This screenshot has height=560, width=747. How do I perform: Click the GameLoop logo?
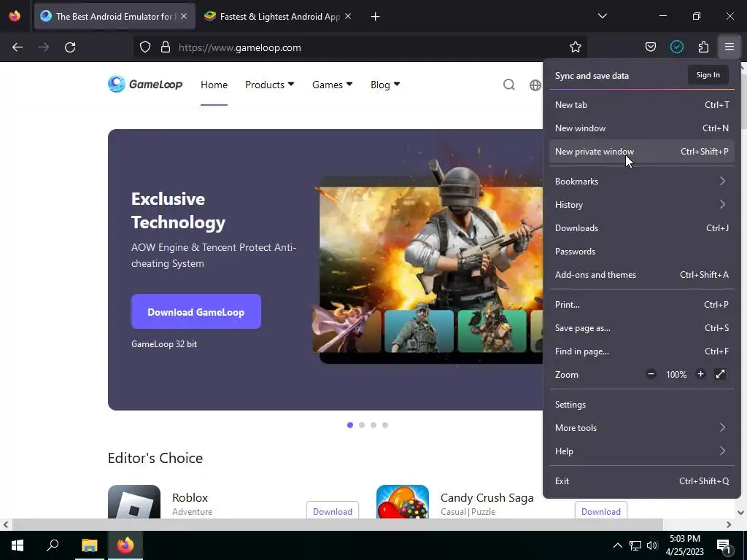coord(145,85)
